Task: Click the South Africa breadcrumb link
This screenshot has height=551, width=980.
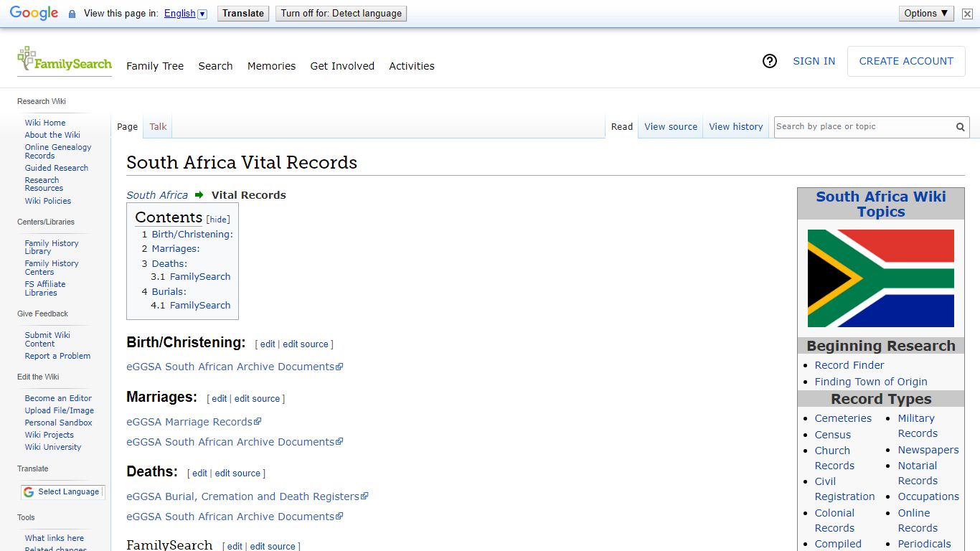Action: (x=157, y=195)
